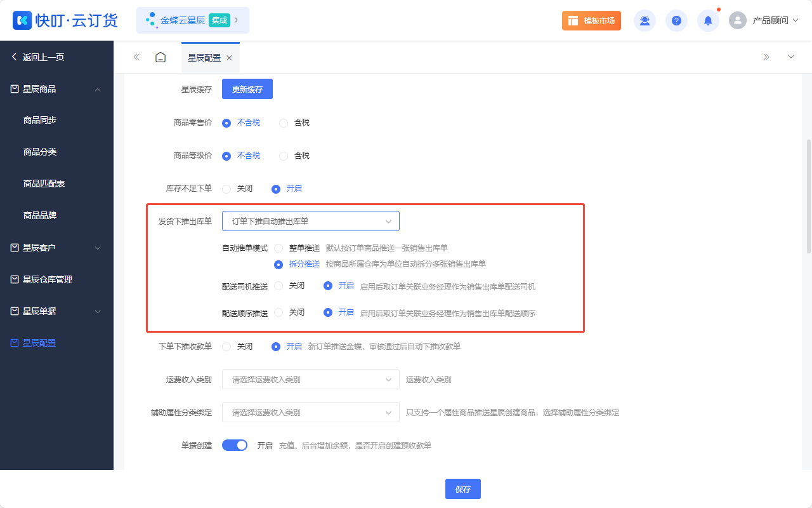The width and height of the screenshot is (812, 508).
Task: Click the 保存 button
Action: coord(462,488)
